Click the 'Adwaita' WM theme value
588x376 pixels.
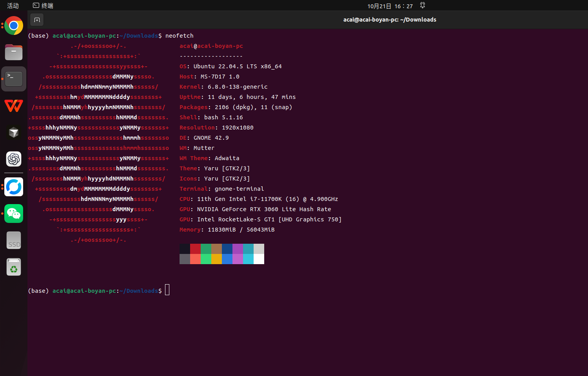tap(227, 158)
